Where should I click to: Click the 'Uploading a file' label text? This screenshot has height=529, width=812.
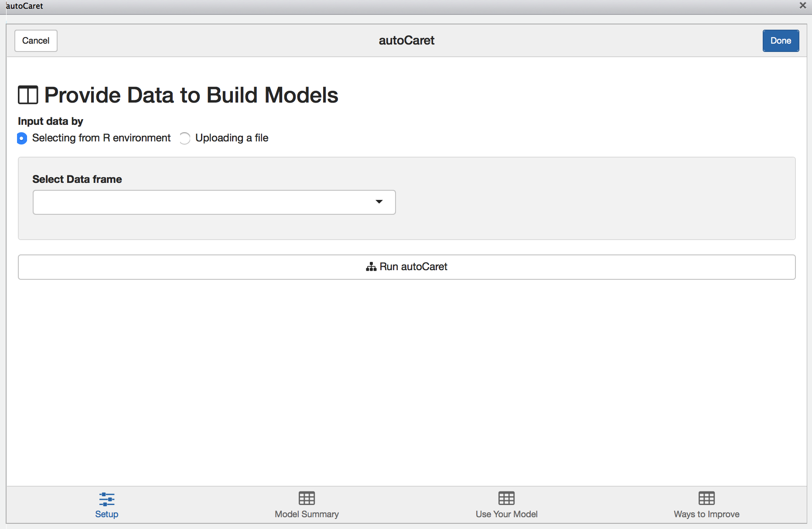[x=232, y=138]
